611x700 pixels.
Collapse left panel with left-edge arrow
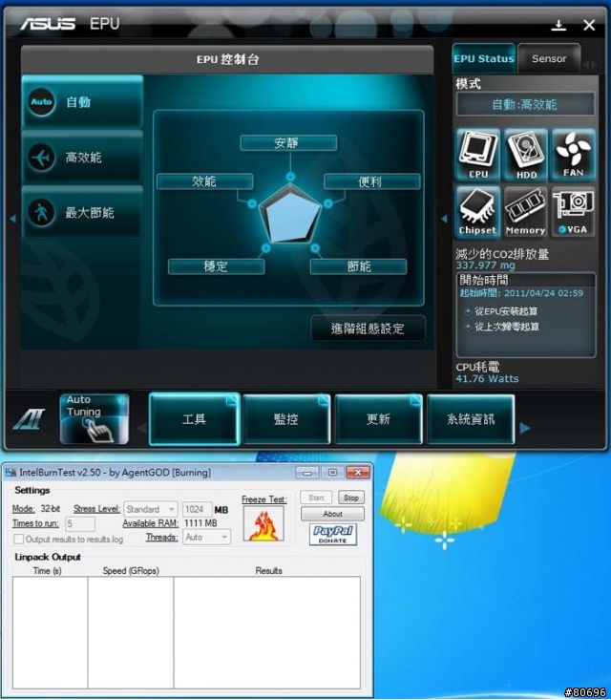(12, 219)
